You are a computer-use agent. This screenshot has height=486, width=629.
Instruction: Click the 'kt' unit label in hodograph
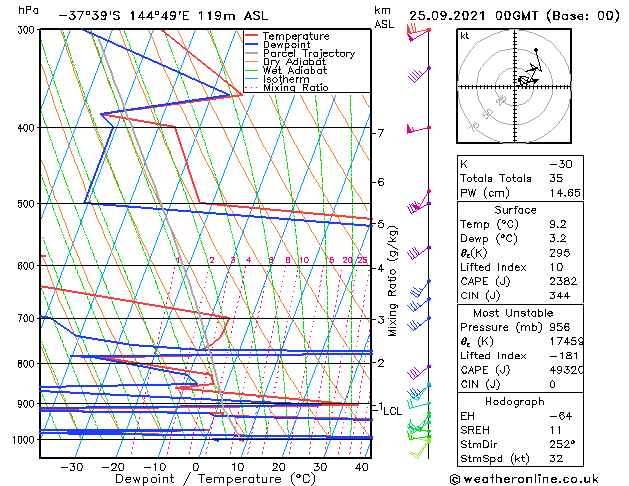coord(465,36)
